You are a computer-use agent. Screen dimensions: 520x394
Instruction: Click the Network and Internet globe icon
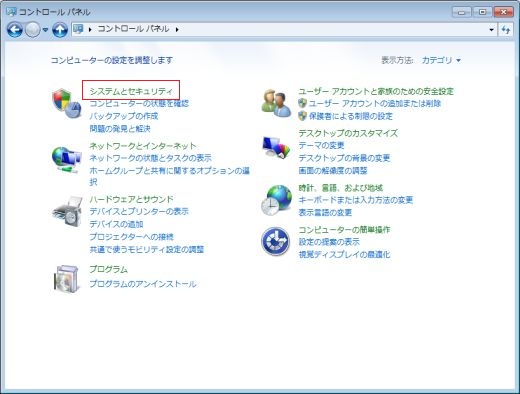pyautogui.click(x=66, y=159)
